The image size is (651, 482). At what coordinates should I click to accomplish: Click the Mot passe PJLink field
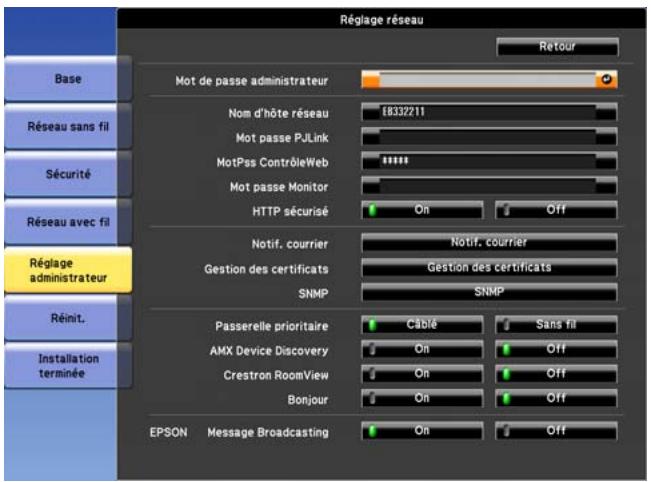tap(489, 136)
